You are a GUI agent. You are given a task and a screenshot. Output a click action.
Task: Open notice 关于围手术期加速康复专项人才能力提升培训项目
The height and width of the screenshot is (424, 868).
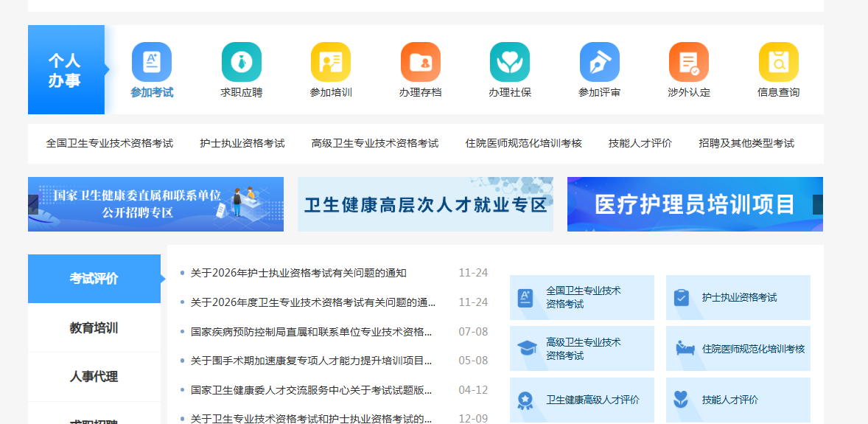tap(312, 361)
